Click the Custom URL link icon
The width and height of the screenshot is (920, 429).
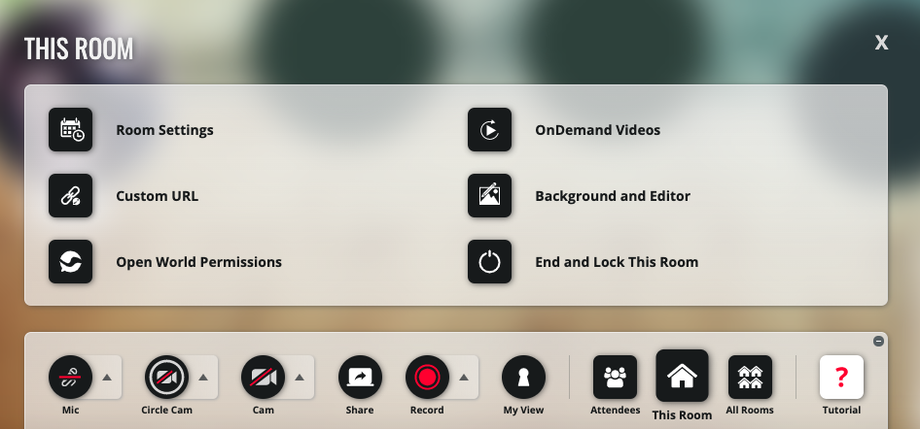(x=70, y=195)
